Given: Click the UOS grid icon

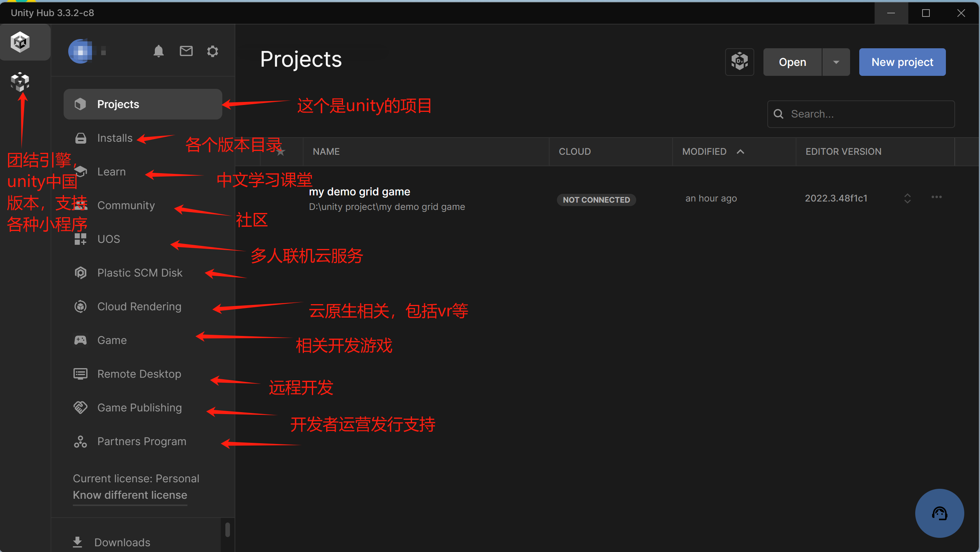Looking at the screenshot, I should [x=80, y=239].
